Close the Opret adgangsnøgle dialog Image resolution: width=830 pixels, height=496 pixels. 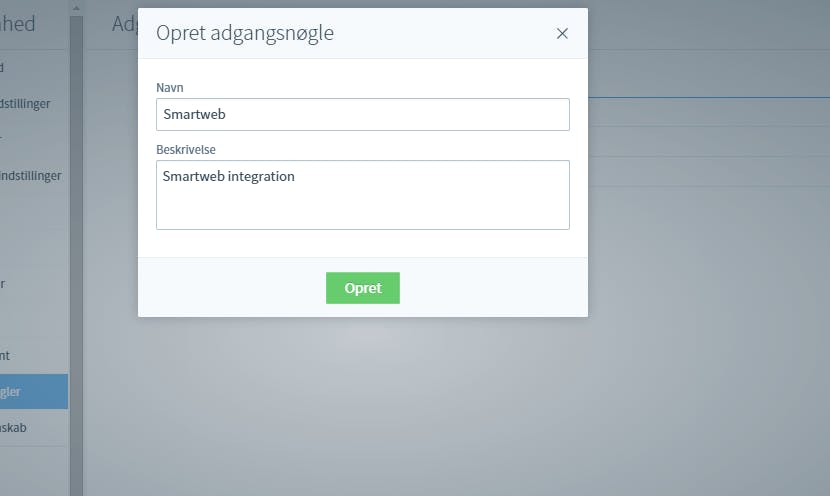pos(562,33)
